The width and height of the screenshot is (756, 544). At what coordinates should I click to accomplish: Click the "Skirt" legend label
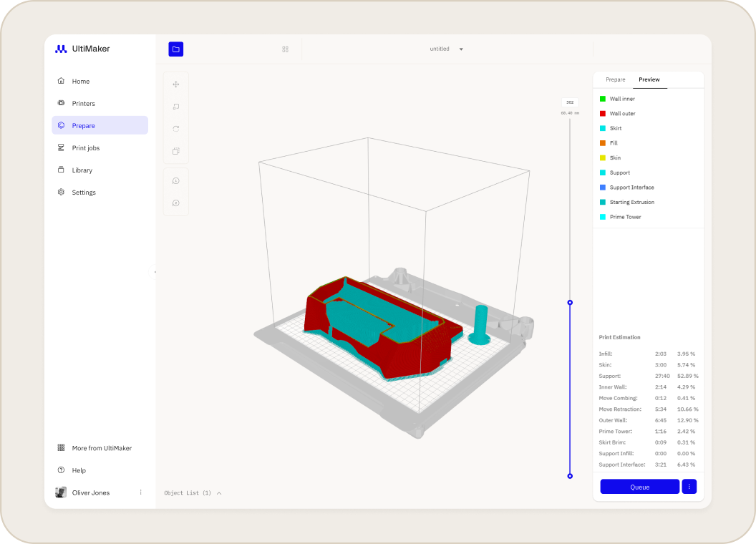click(616, 128)
